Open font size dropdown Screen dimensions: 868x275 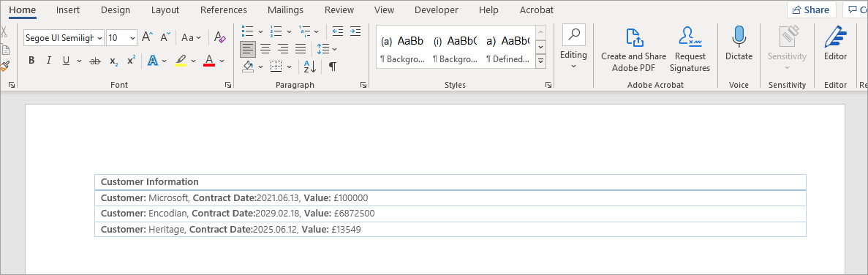(x=132, y=37)
